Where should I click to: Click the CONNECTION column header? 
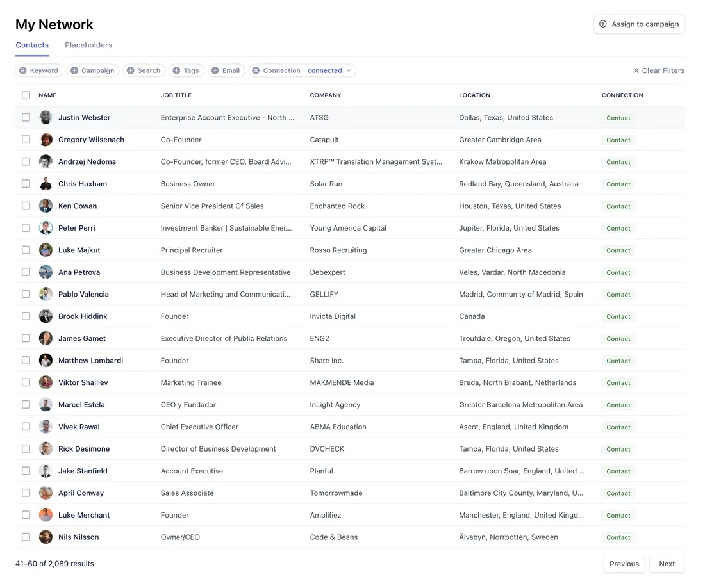(622, 95)
